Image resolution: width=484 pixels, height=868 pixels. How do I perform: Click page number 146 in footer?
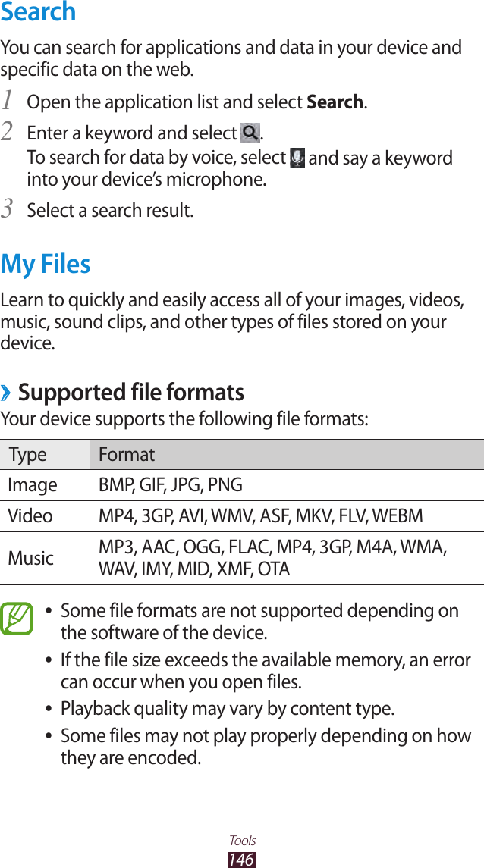[x=242, y=860]
